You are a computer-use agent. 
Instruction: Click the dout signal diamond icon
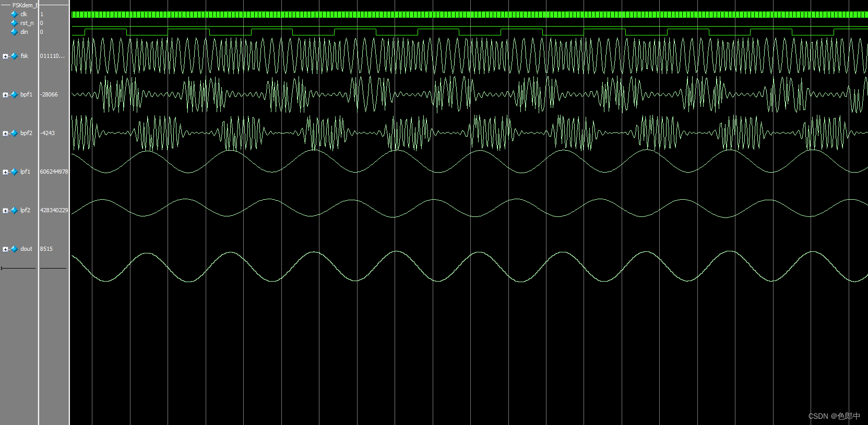pyautogui.click(x=14, y=249)
